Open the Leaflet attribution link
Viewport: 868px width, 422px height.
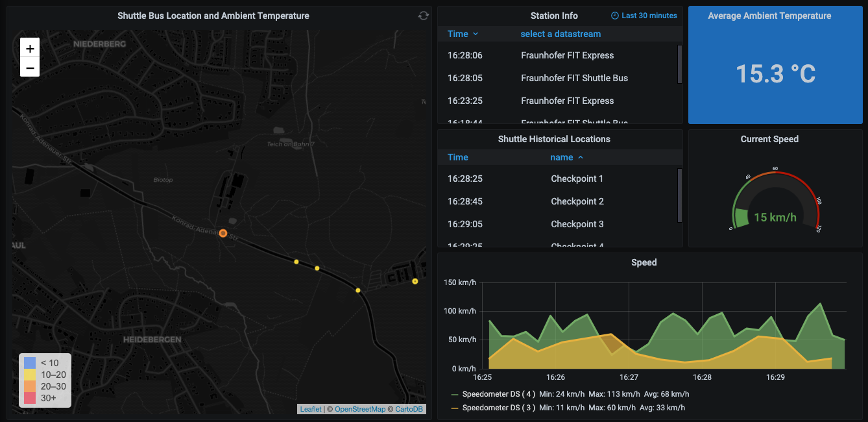(310, 409)
